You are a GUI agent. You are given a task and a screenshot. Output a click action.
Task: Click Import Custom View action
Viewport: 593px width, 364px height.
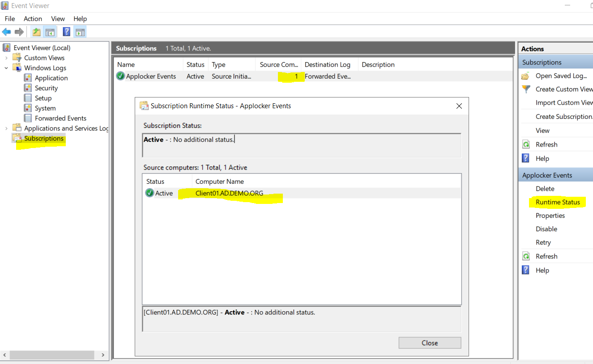(564, 102)
